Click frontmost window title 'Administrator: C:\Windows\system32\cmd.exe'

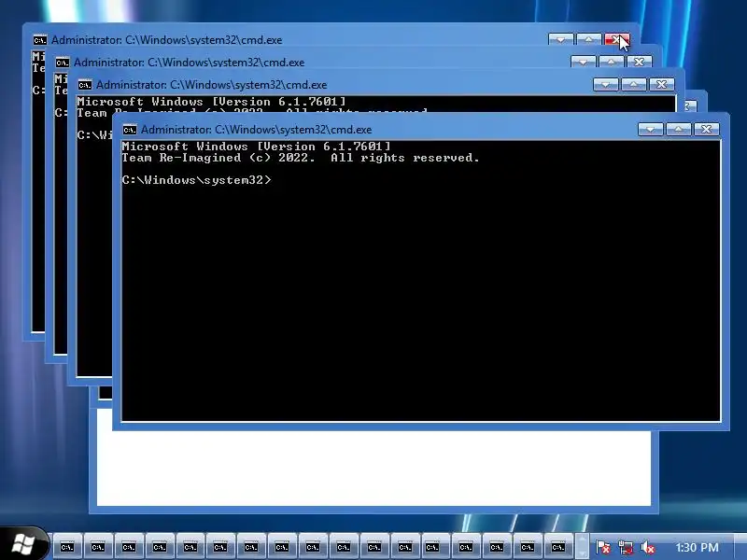point(256,130)
